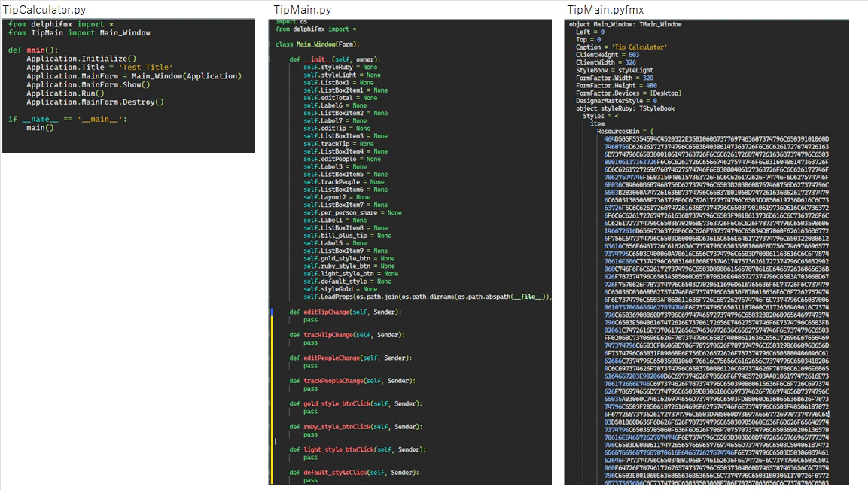The width and height of the screenshot is (868, 490).
Task: Click the TipMain.py file title
Action: pyautogui.click(x=302, y=10)
